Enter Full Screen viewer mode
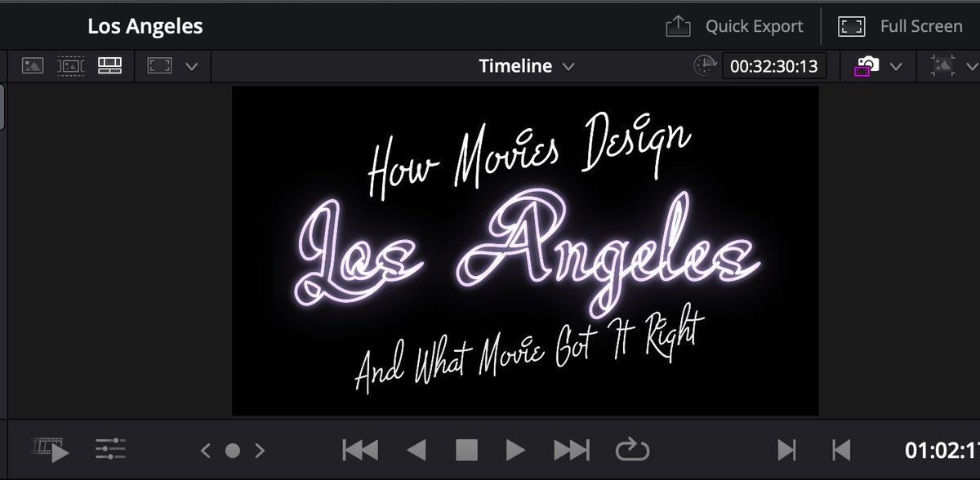Screen dimensions: 980x480 [x=900, y=26]
